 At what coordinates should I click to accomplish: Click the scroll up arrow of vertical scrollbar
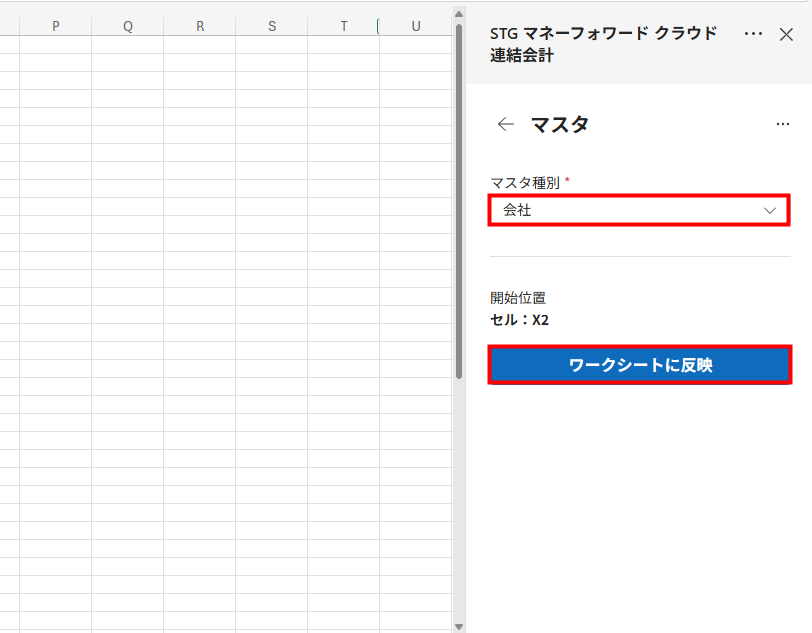[x=459, y=14]
